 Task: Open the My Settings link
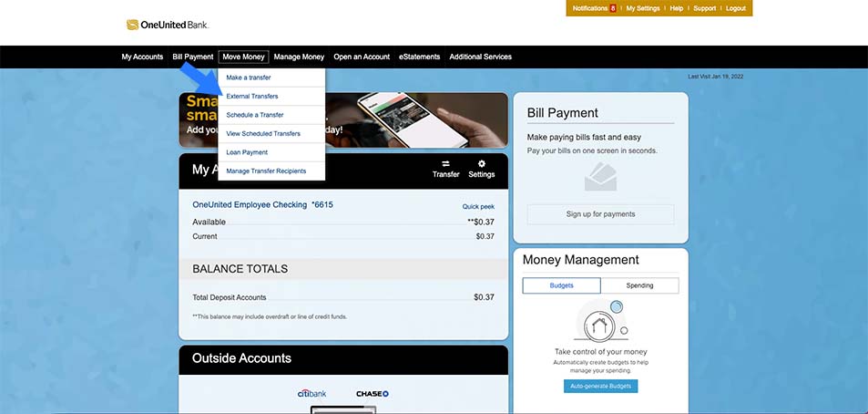pyautogui.click(x=643, y=8)
